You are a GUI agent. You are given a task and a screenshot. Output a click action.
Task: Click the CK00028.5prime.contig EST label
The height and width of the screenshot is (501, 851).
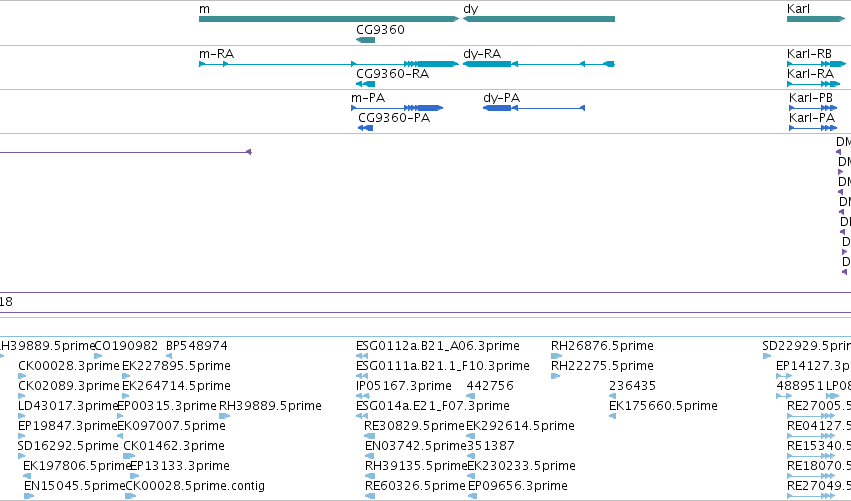click(195, 486)
